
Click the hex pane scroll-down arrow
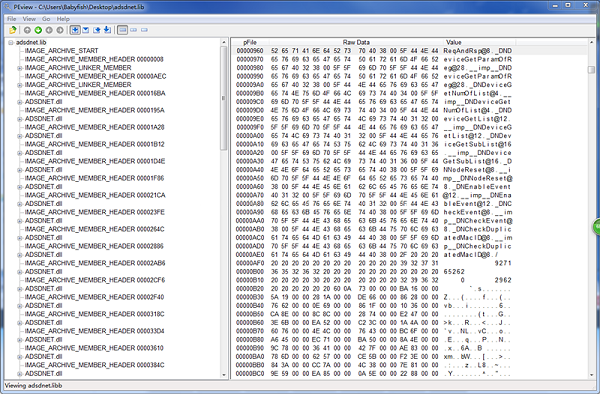pyautogui.click(x=592, y=375)
